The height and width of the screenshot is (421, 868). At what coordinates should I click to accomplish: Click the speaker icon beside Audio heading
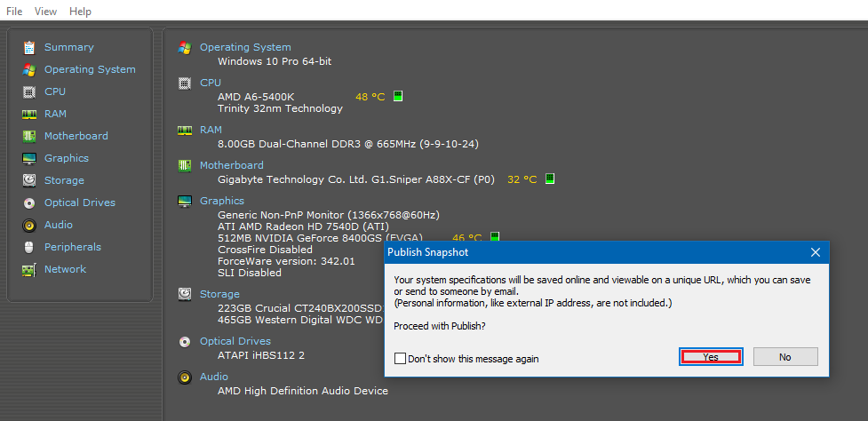[185, 377]
